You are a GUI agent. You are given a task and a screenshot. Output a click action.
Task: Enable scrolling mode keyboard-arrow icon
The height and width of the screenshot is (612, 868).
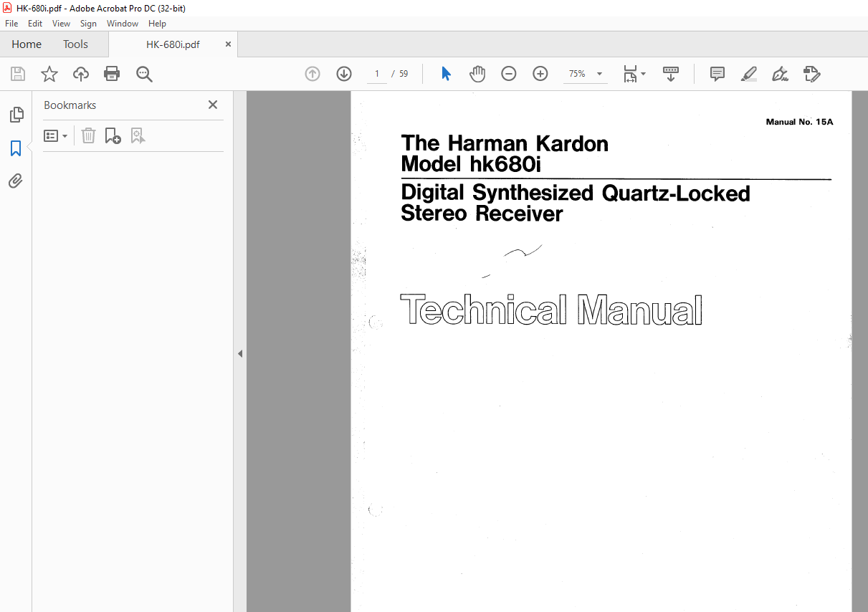(x=671, y=74)
